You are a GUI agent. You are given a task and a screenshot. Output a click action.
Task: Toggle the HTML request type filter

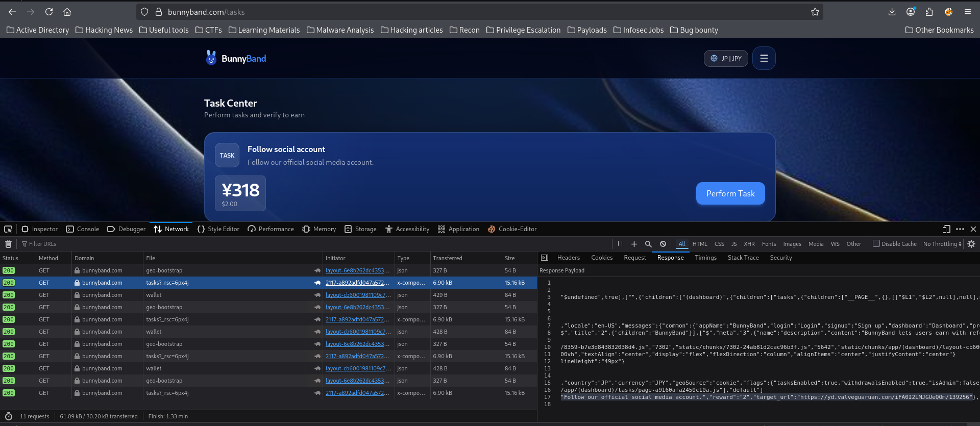coord(700,244)
